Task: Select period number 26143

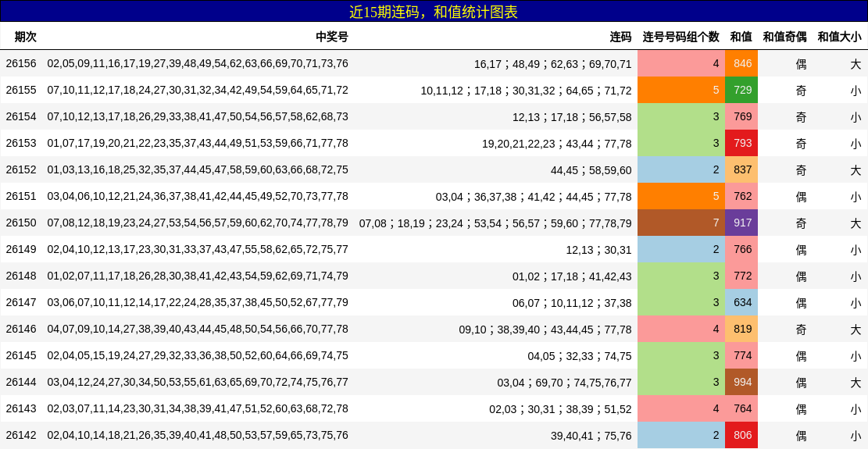Action: pyautogui.click(x=21, y=408)
